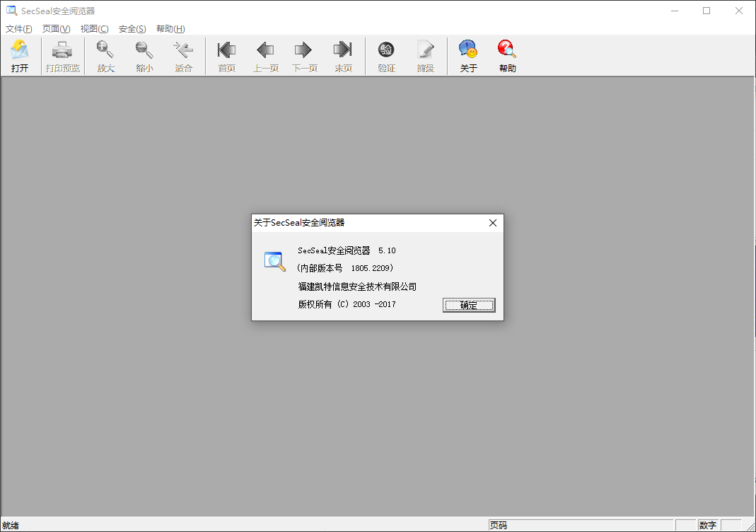Open the 帮助(H) menu in menu bar
Screen dimensions: 756x532
point(170,29)
